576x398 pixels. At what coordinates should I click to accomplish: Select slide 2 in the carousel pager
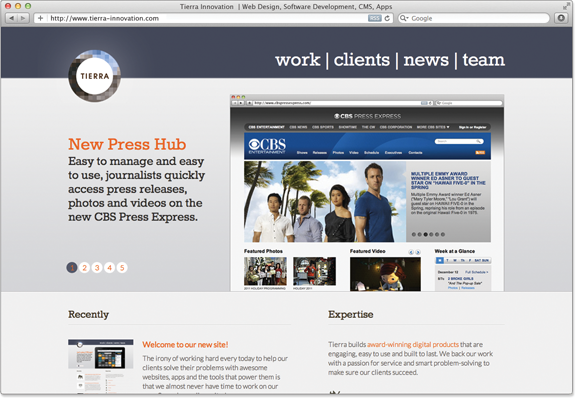(x=84, y=268)
